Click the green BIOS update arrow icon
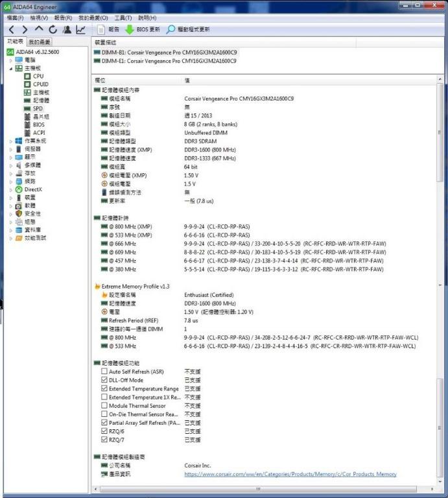 (x=129, y=30)
